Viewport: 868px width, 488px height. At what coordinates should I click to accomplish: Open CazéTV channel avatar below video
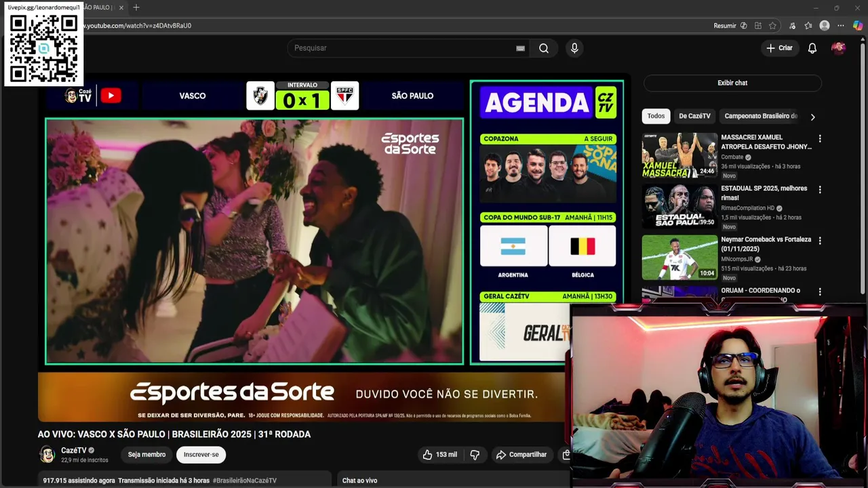pyautogui.click(x=47, y=454)
